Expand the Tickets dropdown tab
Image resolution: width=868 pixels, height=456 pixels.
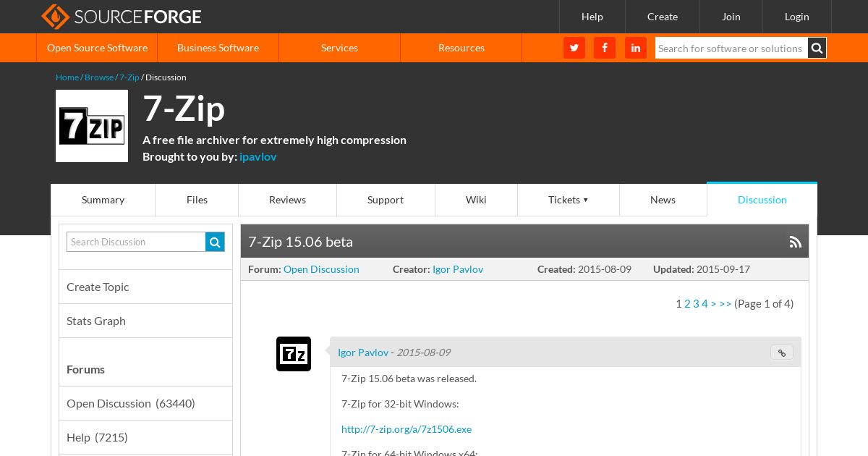[569, 200]
